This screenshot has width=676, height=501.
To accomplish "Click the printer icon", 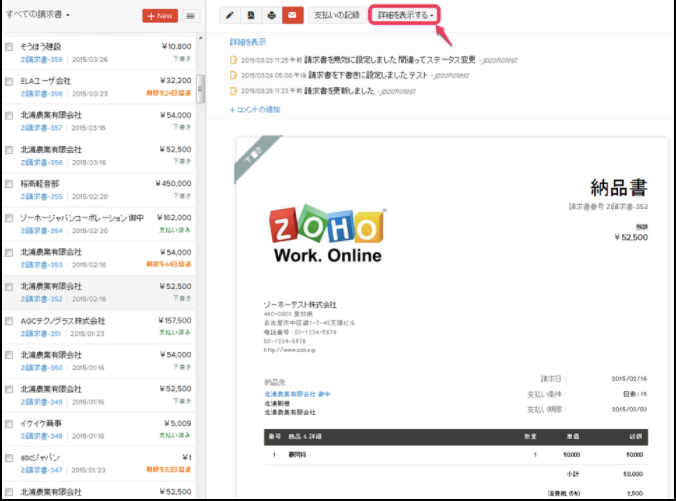I will (271, 16).
